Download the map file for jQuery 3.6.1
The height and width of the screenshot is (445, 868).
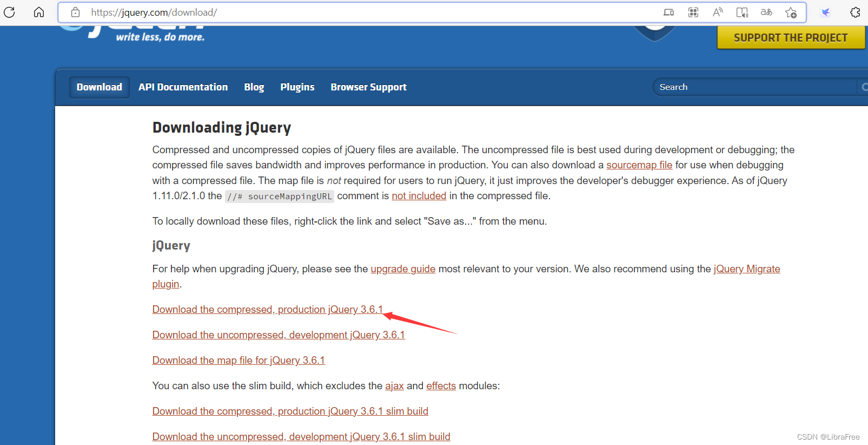pyautogui.click(x=238, y=361)
